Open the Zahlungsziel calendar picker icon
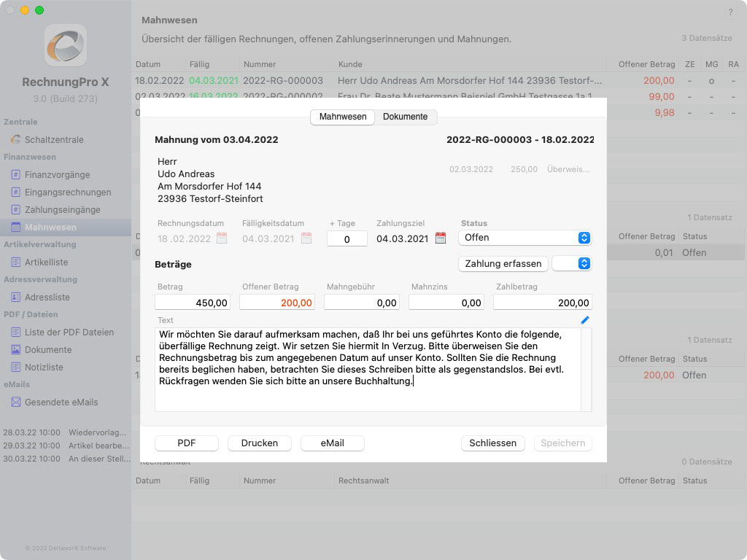The width and height of the screenshot is (747, 560). 441,238
